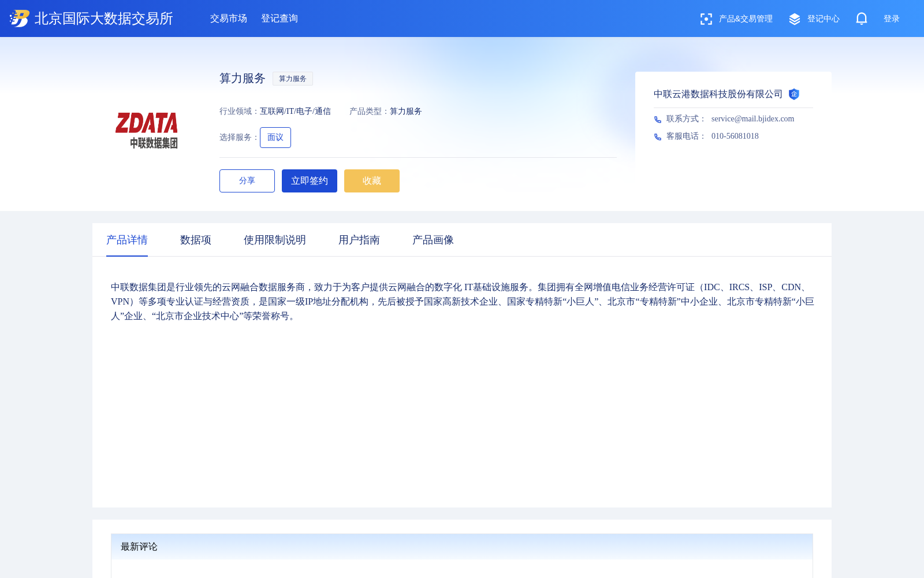
Task: Open the ZDATA company logo image
Action: point(147,131)
